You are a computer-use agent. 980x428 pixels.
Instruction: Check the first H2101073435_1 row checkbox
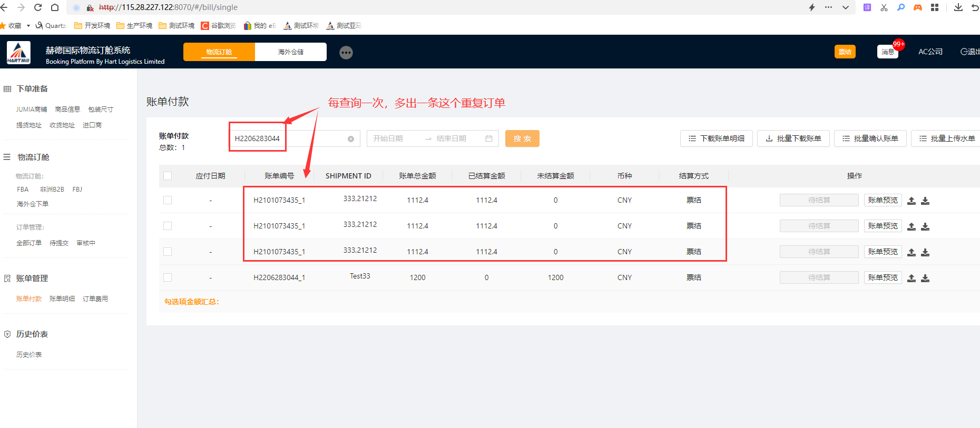[x=168, y=200]
